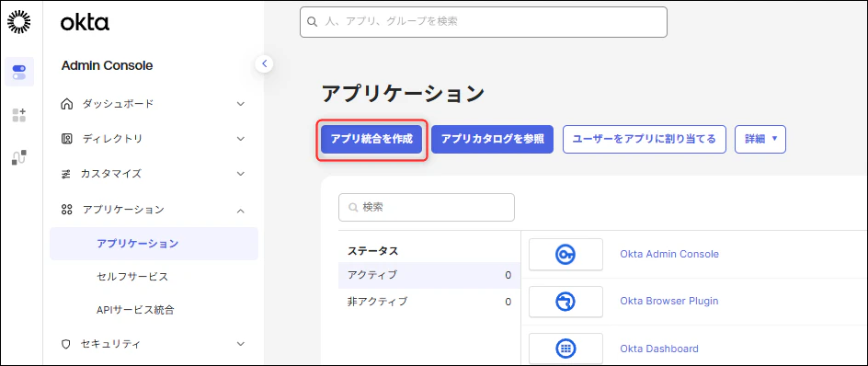Click the okta wordmark logo
Screen dimensions: 868x366
[x=85, y=22]
